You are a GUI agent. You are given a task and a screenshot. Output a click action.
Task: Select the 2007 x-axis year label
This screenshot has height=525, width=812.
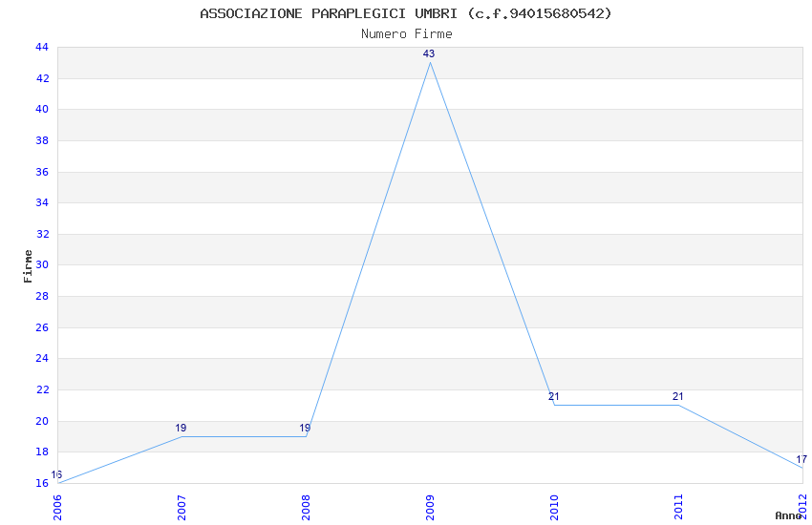click(x=182, y=507)
